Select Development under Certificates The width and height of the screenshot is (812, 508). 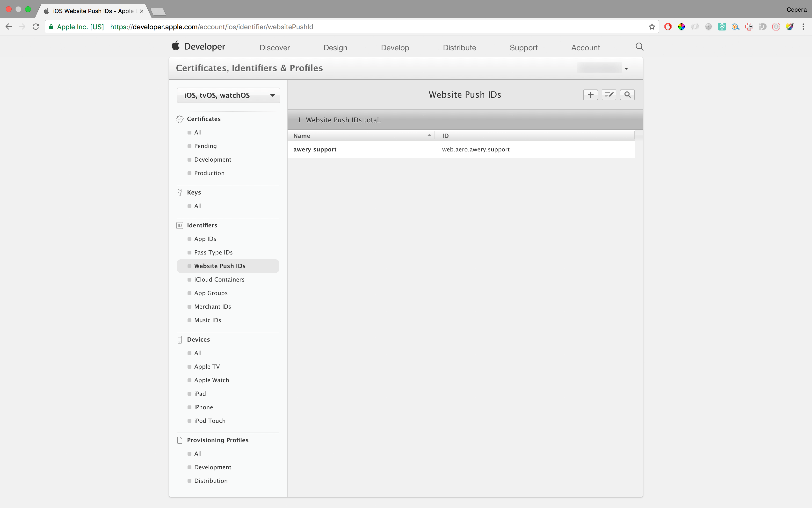coord(213,160)
